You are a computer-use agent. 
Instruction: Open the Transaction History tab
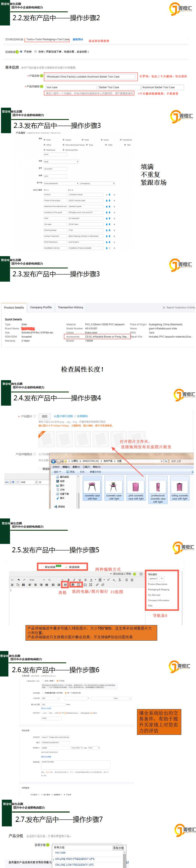coord(70,307)
